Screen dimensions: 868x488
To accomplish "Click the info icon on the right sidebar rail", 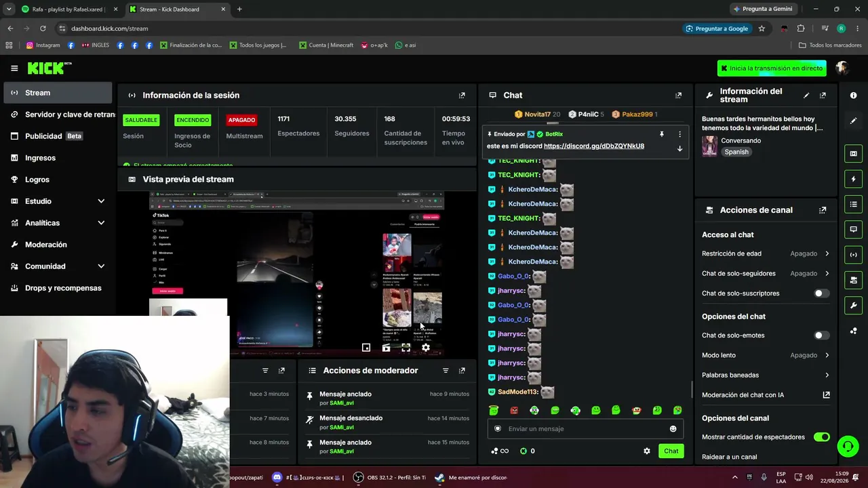I will [x=853, y=96].
